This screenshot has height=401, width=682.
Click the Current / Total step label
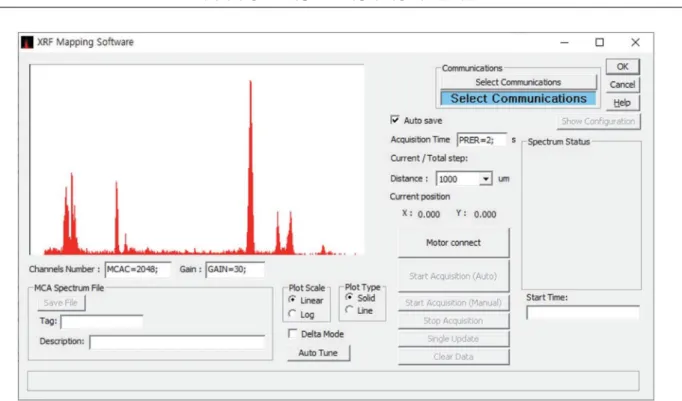coord(429,158)
